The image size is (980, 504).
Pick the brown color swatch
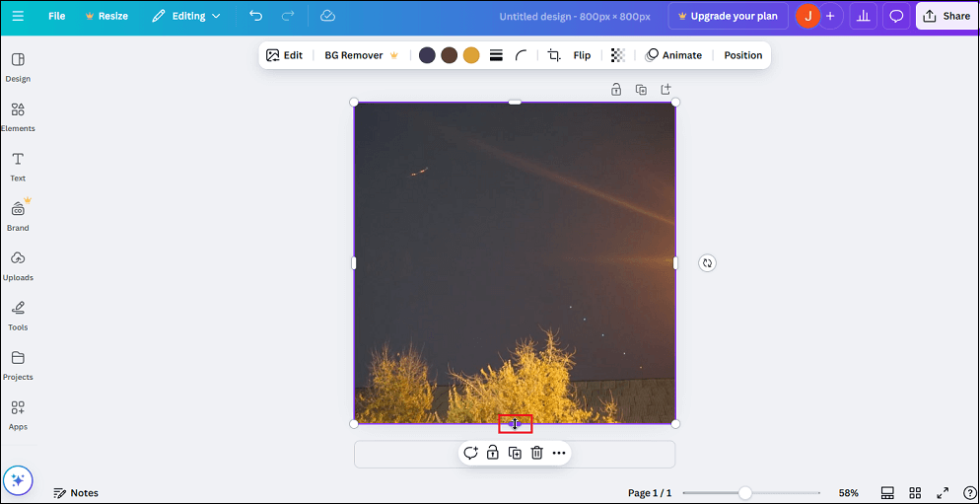[450, 55]
